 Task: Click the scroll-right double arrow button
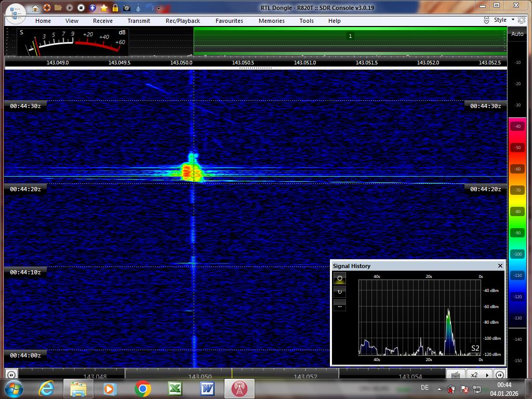click(x=500, y=375)
